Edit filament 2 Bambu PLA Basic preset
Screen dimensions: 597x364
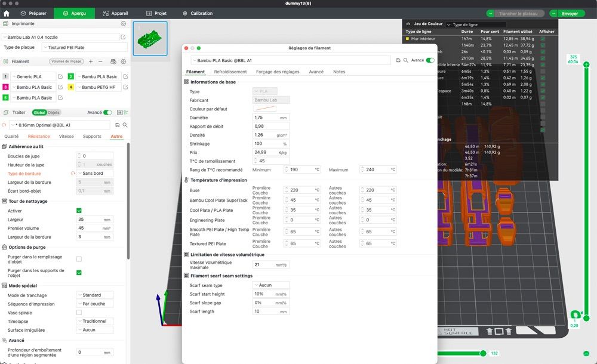(125, 76)
